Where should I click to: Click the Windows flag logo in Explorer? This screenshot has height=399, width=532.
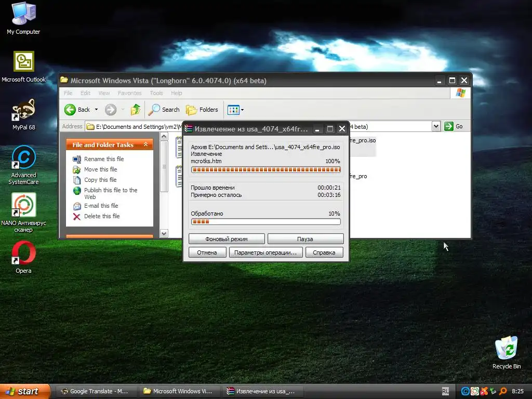[x=460, y=92]
